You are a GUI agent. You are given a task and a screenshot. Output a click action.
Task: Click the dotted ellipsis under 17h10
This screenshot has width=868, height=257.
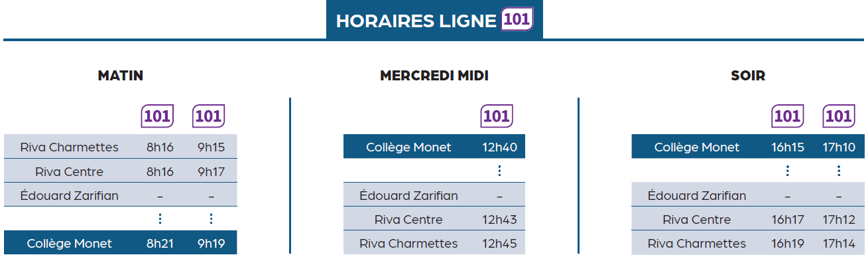pyautogui.click(x=839, y=171)
